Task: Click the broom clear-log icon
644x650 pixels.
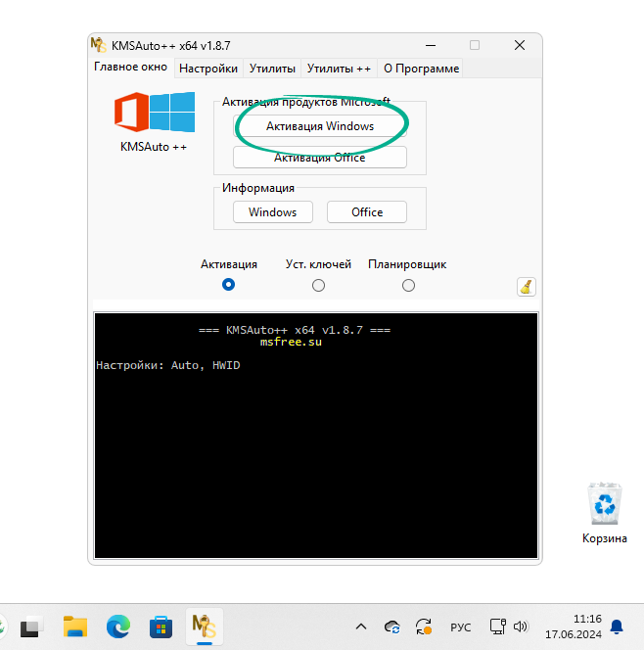Action: point(526,287)
